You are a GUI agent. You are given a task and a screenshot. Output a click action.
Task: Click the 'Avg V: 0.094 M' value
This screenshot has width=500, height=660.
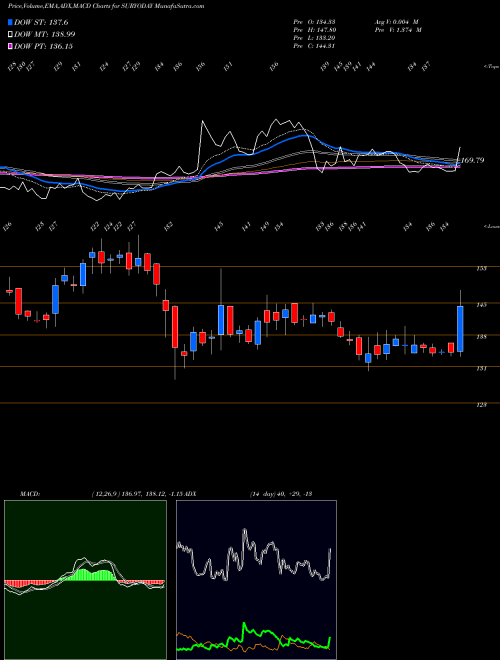pyautogui.click(x=396, y=21)
